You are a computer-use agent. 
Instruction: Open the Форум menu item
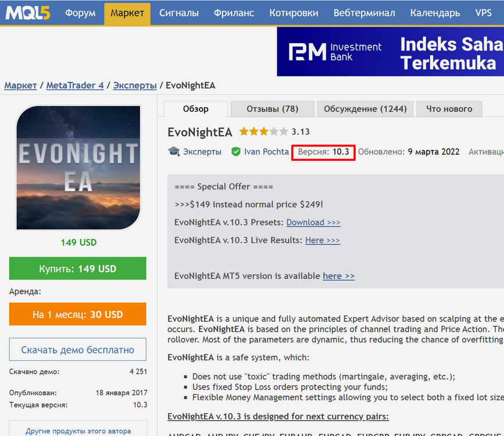tap(80, 13)
